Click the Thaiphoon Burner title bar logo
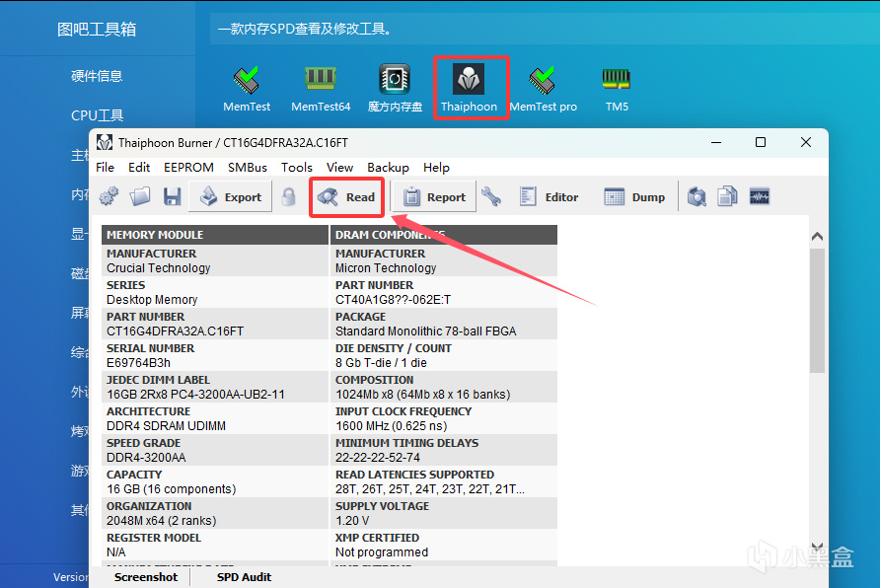The width and height of the screenshot is (880, 588). 105,142
